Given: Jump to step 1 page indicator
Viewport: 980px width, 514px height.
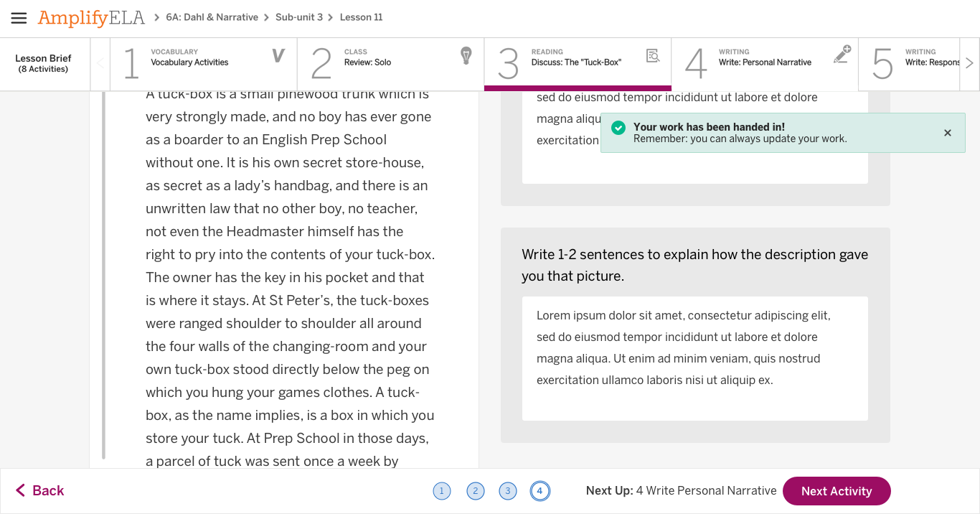Looking at the screenshot, I should (x=442, y=491).
